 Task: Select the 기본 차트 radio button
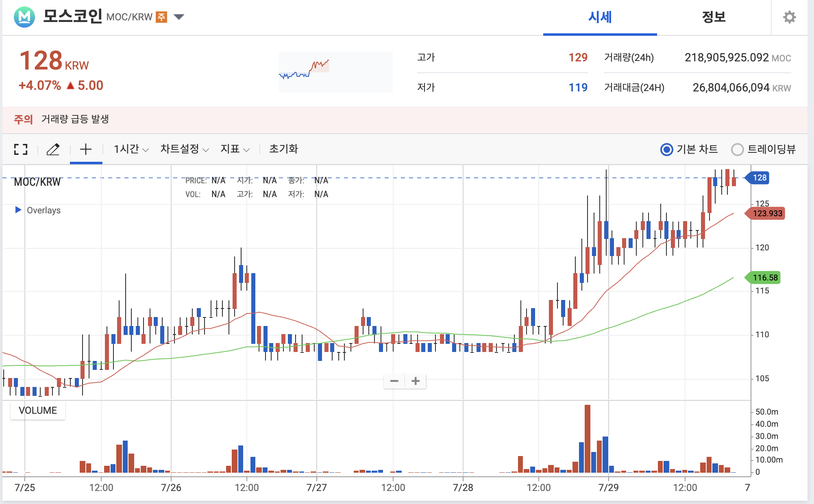tap(667, 150)
